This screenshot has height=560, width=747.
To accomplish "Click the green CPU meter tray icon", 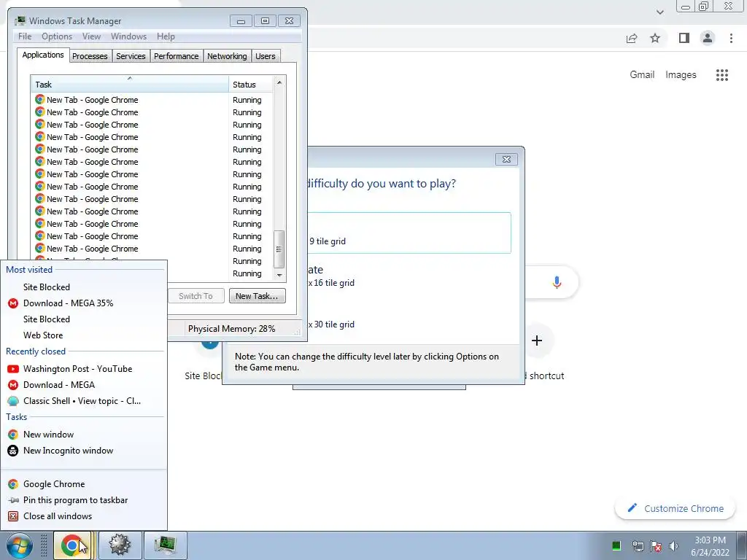I will click(x=616, y=545).
